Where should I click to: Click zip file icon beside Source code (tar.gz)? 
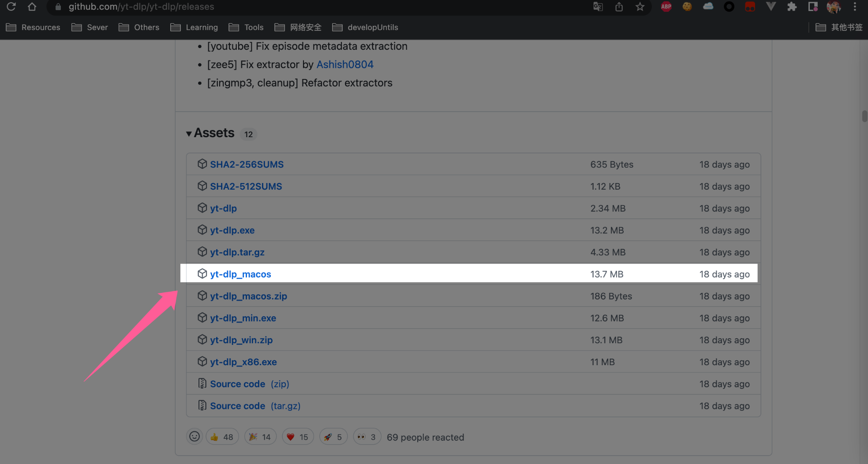(x=202, y=405)
